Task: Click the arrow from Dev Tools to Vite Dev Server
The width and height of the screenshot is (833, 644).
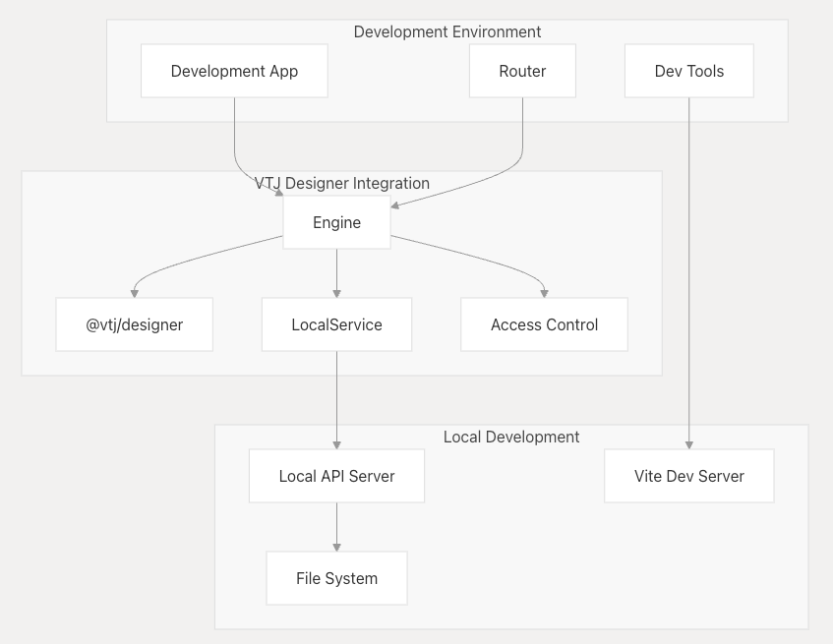Action: 688,275
